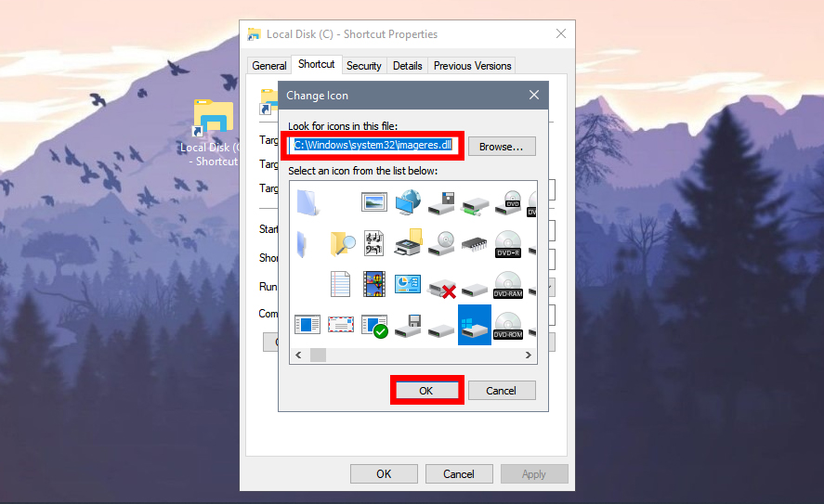This screenshot has width=824, height=504.
Task: Pick the highlighted Windows logo drive icon
Action: click(x=475, y=325)
